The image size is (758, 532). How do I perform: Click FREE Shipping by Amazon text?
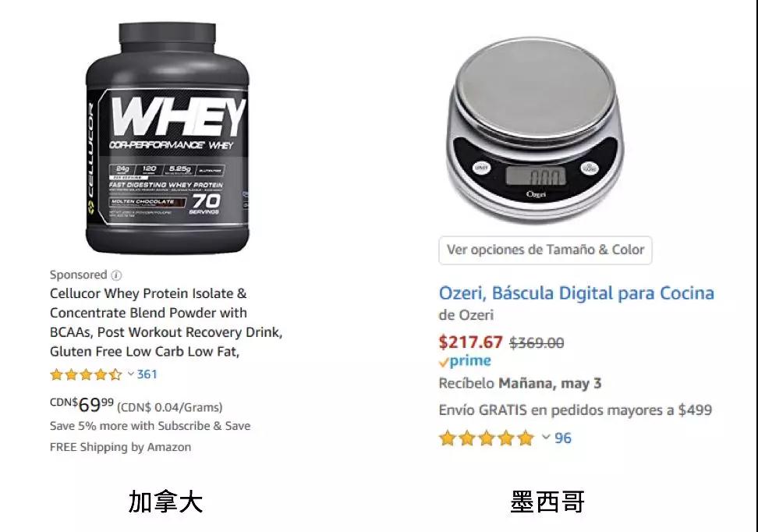120,447
